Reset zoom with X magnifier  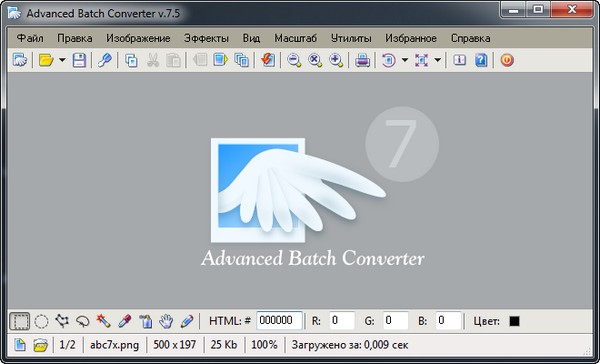[x=315, y=60]
